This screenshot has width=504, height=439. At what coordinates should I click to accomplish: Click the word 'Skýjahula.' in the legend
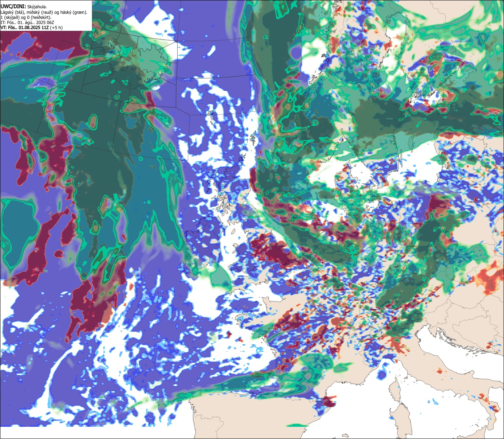point(37,7)
